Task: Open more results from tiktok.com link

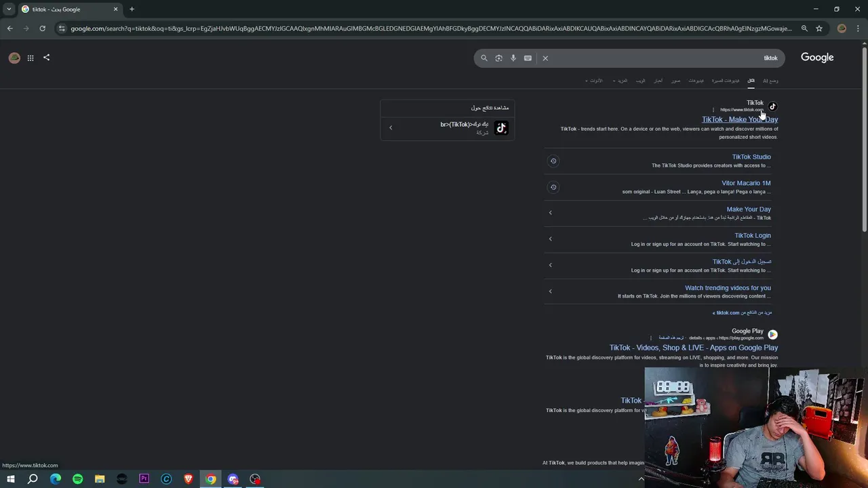Action: point(742,312)
